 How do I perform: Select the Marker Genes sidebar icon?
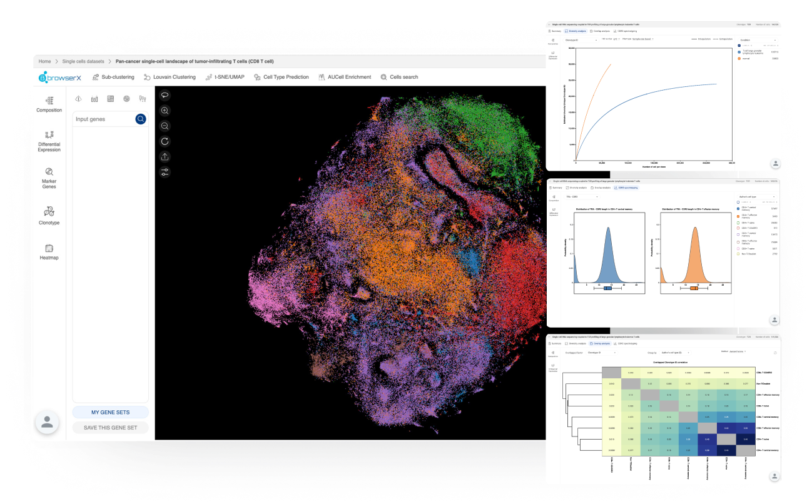coord(49,178)
